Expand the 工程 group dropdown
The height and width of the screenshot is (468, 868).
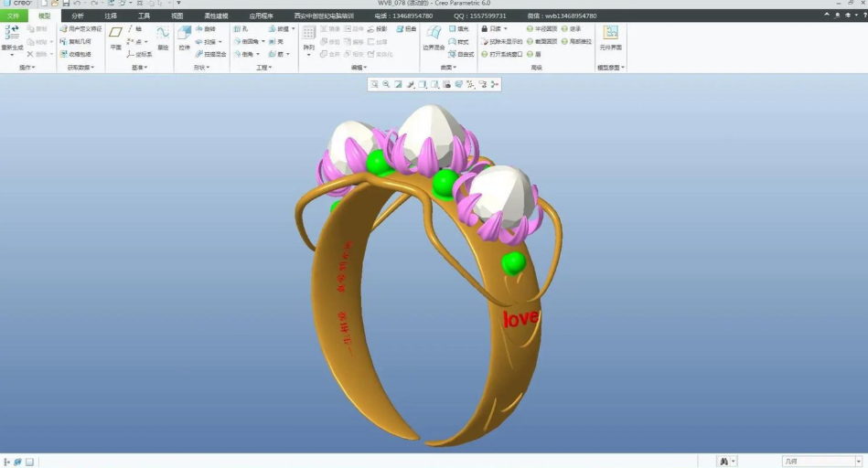pyautogui.click(x=264, y=68)
